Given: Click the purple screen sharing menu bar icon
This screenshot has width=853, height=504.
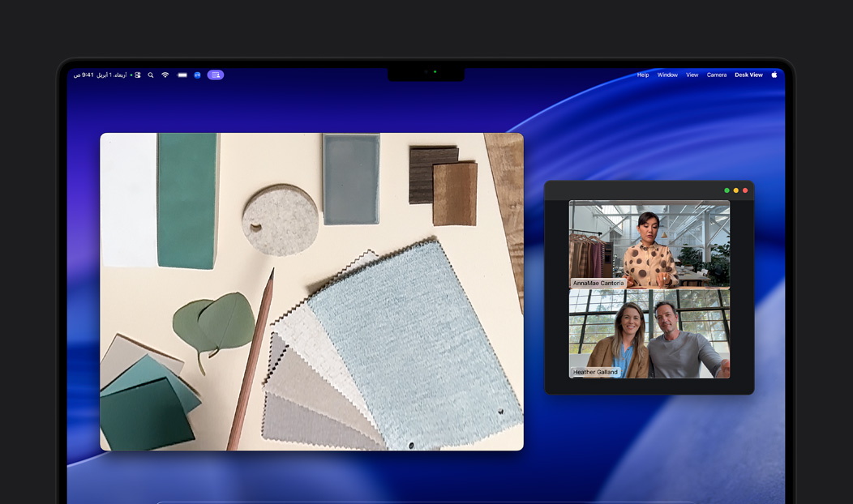Looking at the screenshot, I should tap(215, 75).
